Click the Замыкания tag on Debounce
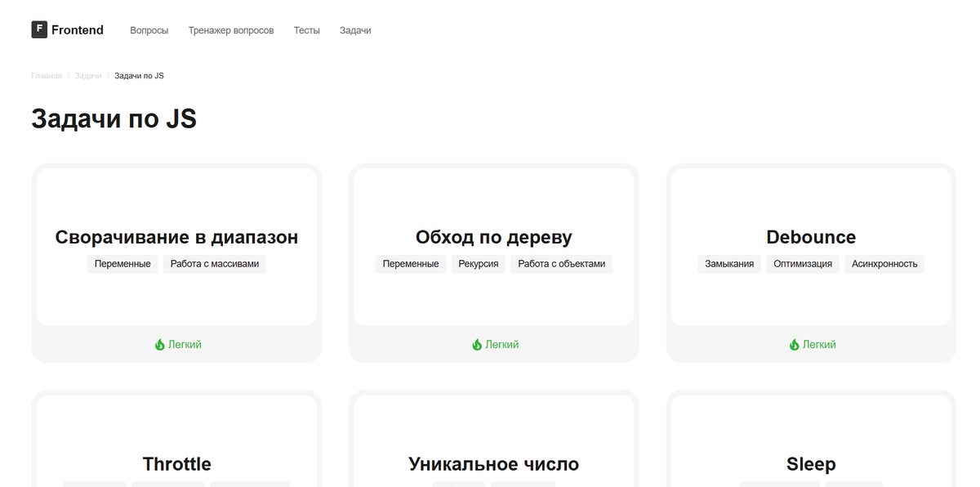The image size is (980, 487). click(729, 264)
